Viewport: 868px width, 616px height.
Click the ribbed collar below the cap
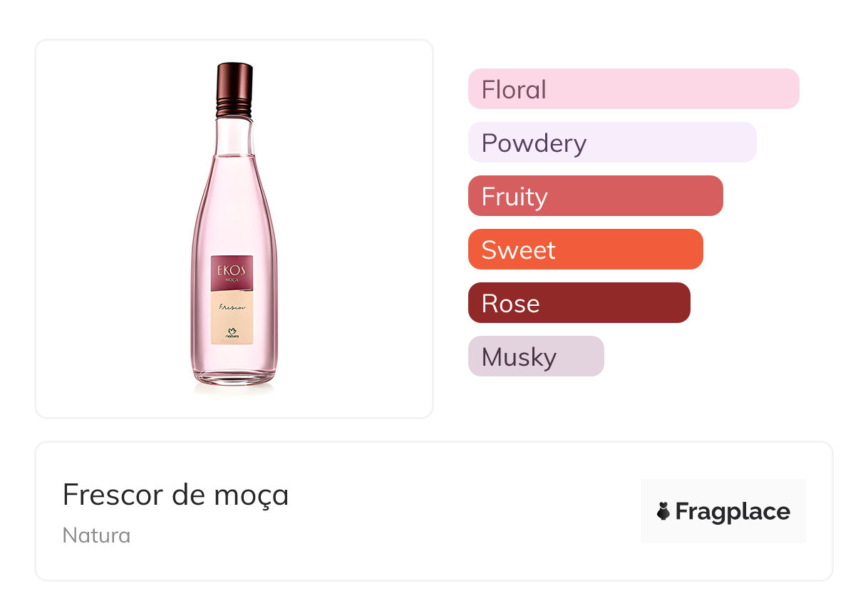(234, 108)
